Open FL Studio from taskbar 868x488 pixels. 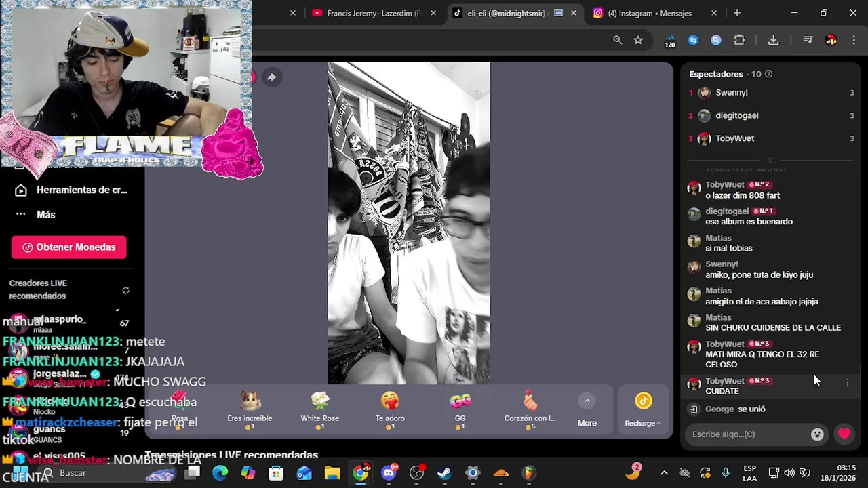[528, 473]
